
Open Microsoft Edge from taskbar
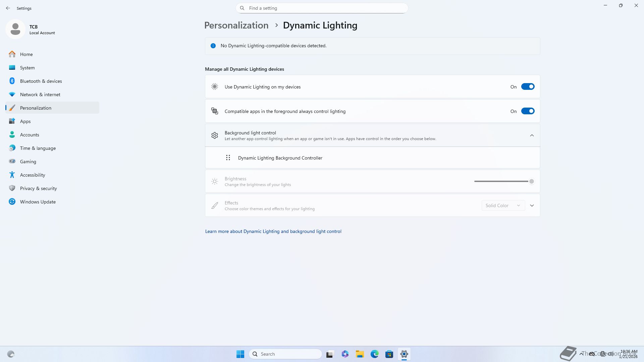pyautogui.click(x=374, y=354)
